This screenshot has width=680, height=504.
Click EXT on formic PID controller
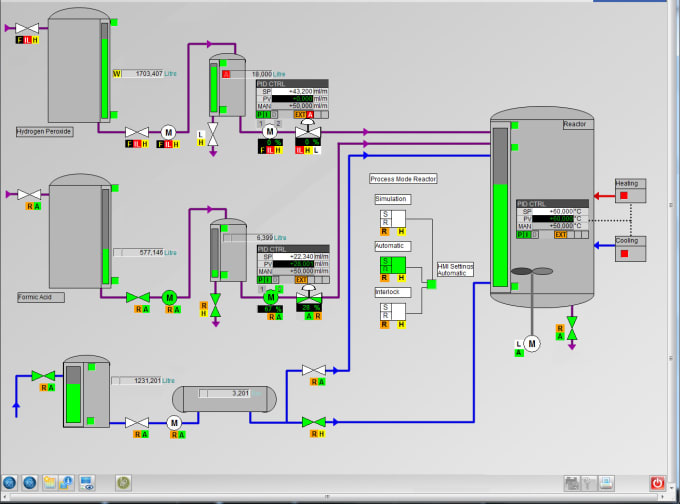[x=301, y=280]
